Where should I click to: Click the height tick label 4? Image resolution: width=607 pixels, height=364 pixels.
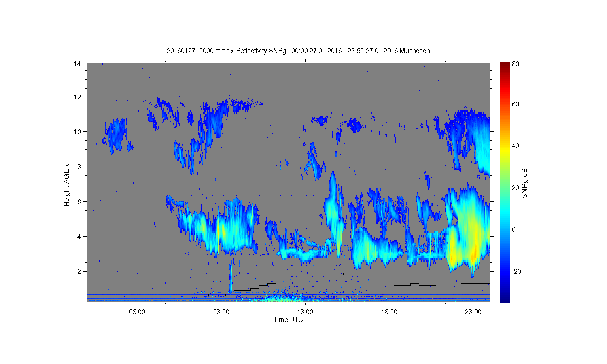(79, 236)
